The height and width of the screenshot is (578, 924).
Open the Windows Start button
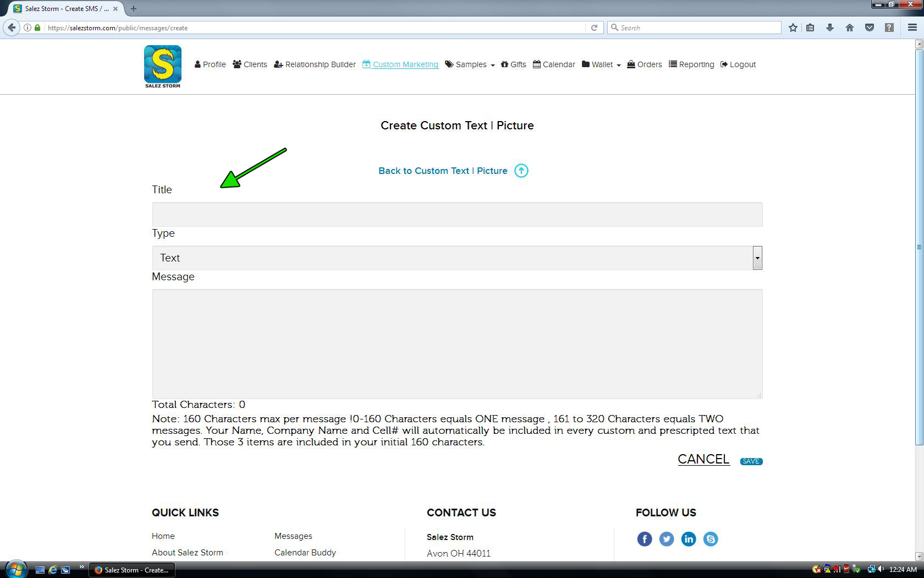pyautogui.click(x=15, y=569)
